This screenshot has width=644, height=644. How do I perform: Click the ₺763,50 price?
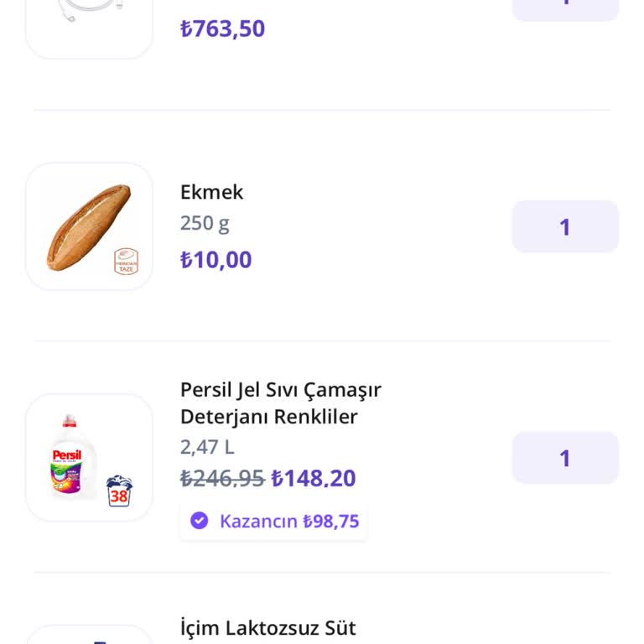[x=222, y=29]
